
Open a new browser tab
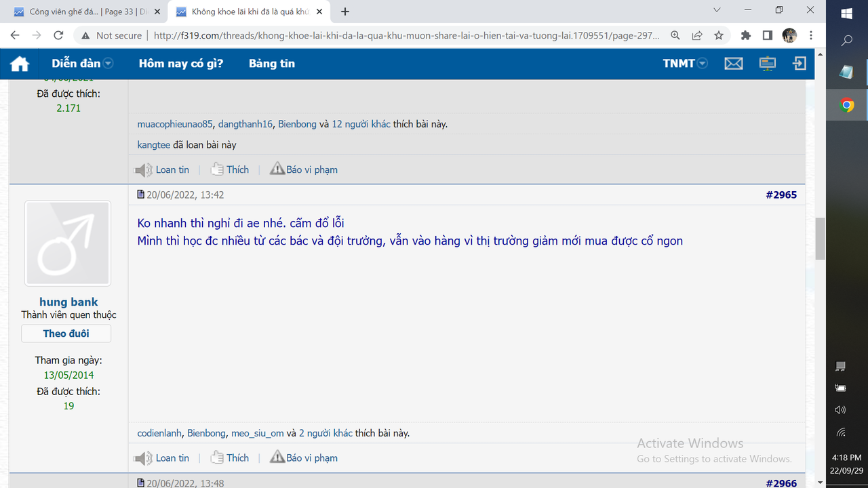coord(345,12)
